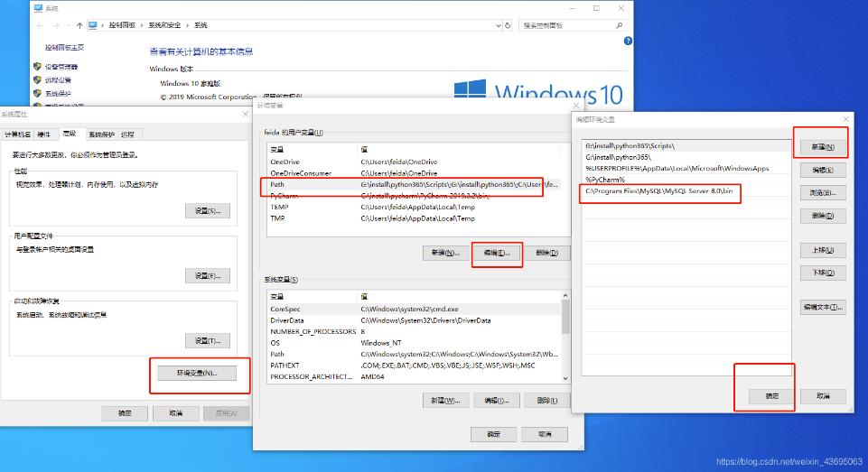Click the chevron after 控制面板 in breadcrumb
This screenshot has width=868, height=472.
(x=142, y=25)
